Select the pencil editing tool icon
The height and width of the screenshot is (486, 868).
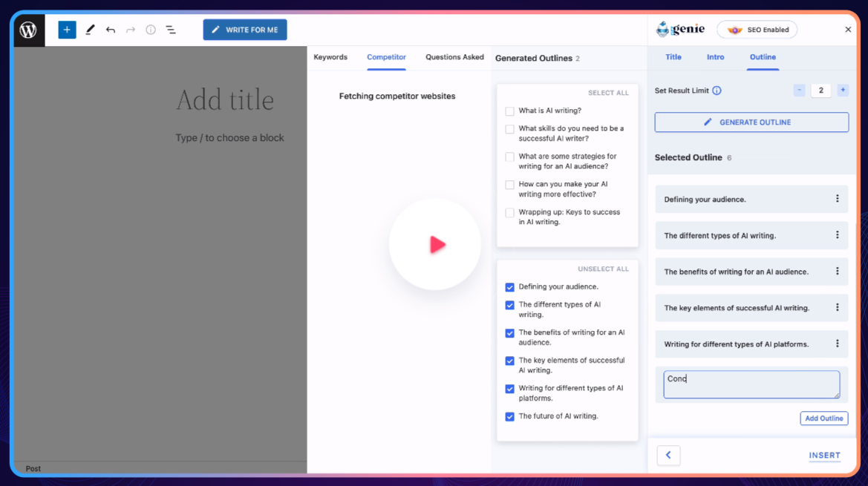tap(89, 30)
